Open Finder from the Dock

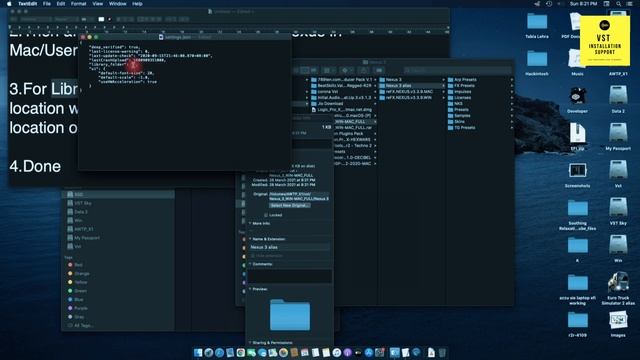[x=198, y=353]
